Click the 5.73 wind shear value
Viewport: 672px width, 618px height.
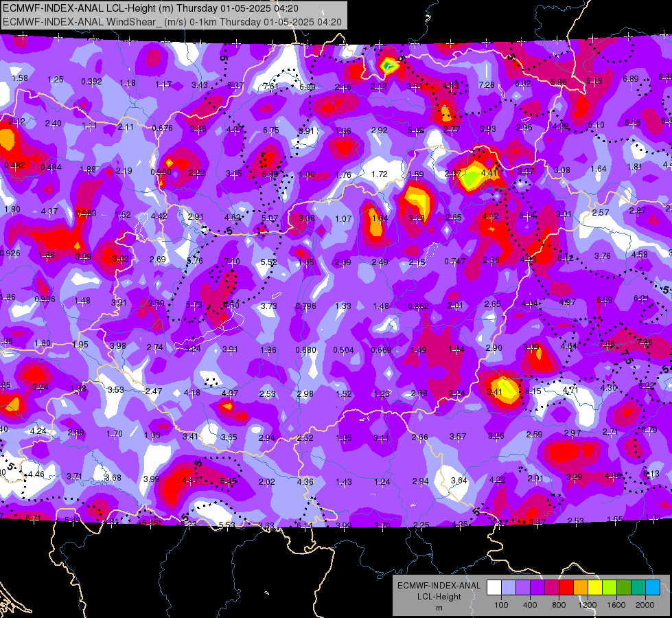click(194, 304)
